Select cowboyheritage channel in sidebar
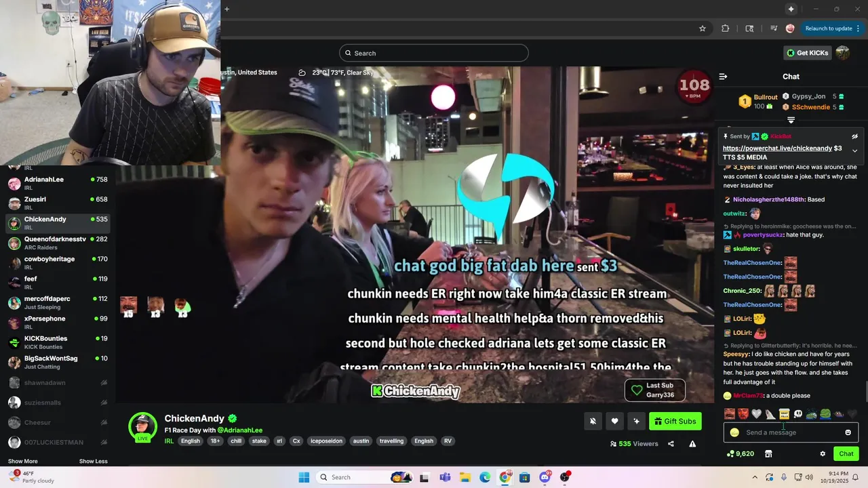Viewport: 868px width, 488px height. pos(58,262)
